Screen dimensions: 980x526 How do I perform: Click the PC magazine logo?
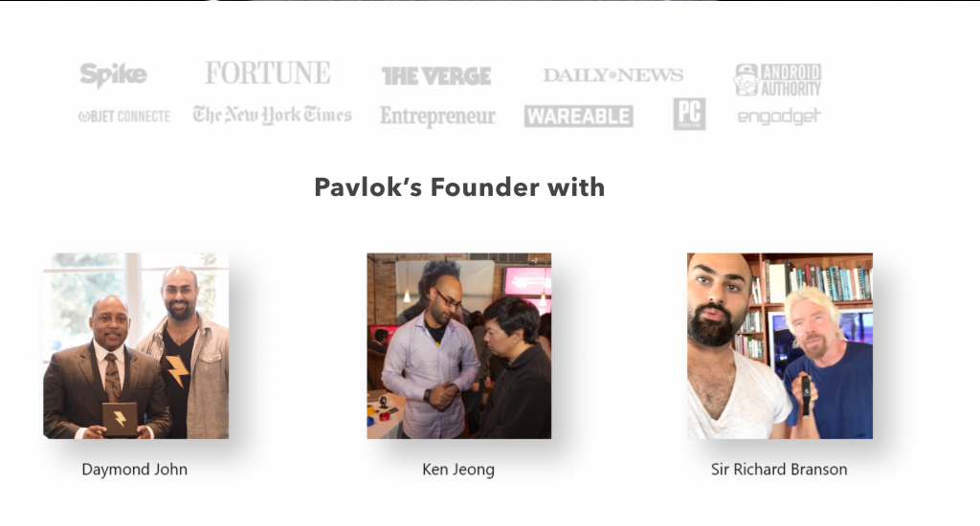tap(689, 114)
